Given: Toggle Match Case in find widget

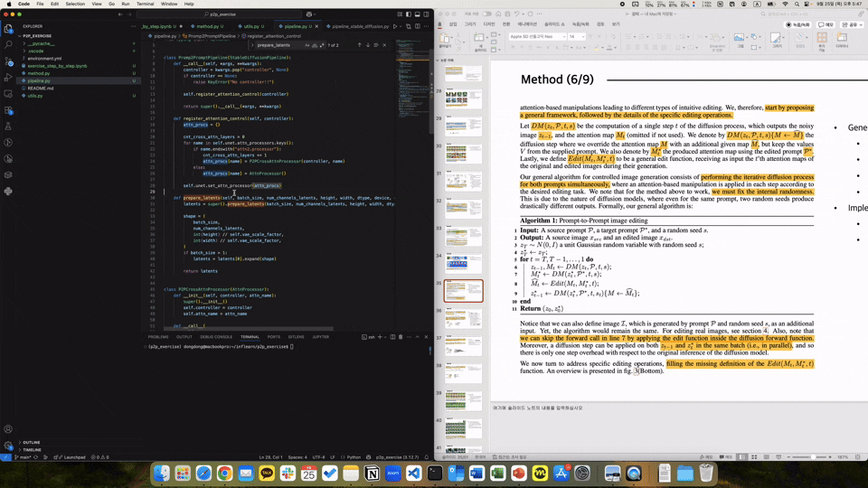Looking at the screenshot, I should (307, 45).
